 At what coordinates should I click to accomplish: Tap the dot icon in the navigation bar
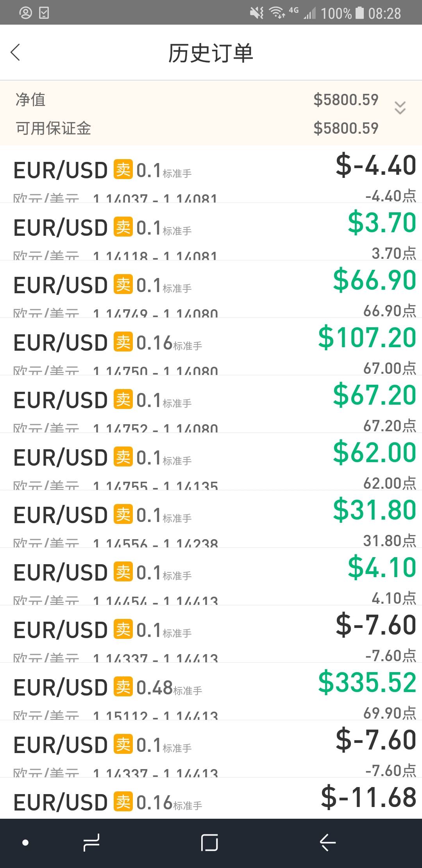(x=25, y=842)
